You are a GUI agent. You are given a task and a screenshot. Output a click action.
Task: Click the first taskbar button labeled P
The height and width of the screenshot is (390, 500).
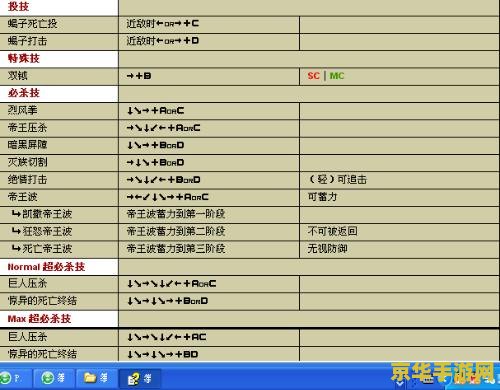click(x=15, y=378)
